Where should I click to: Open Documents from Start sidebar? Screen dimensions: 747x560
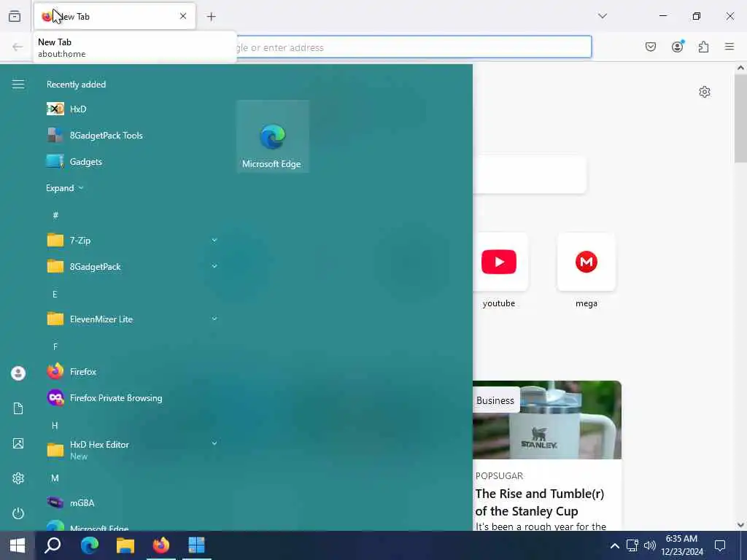(x=18, y=408)
